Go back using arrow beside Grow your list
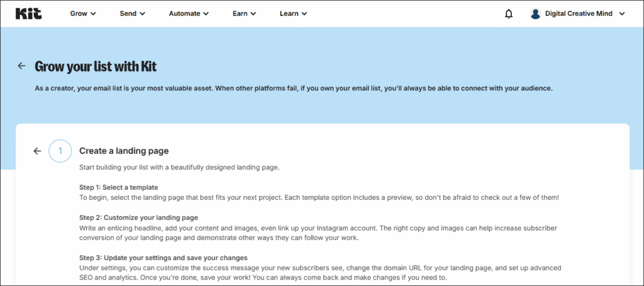644x286 pixels. [x=21, y=66]
